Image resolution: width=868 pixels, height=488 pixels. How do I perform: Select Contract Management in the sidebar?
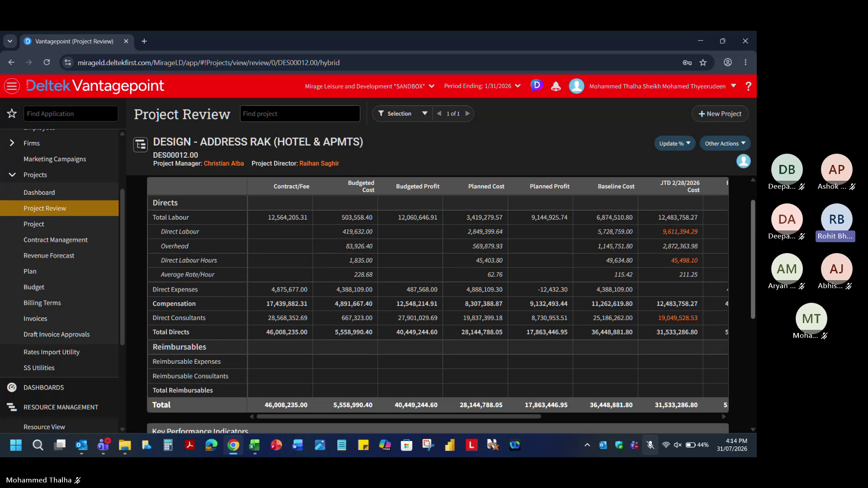pyautogui.click(x=56, y=239)
